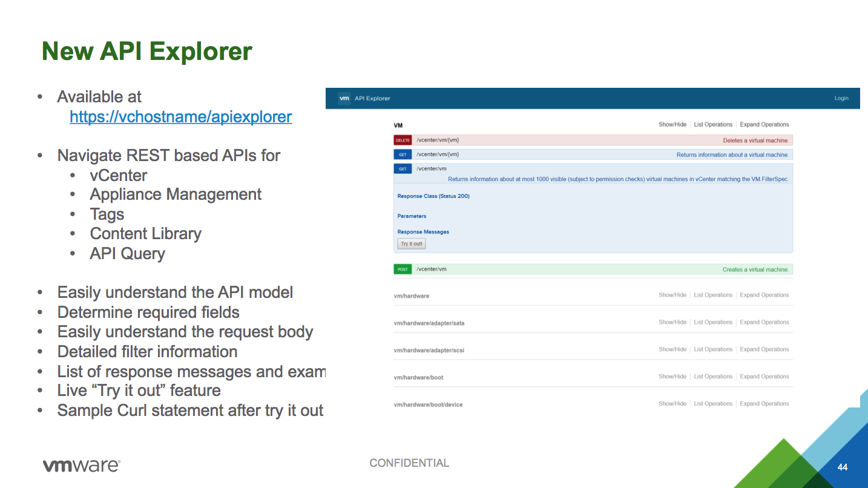Expand the Response Class (Status 200) section

click(x=433, y=196)
